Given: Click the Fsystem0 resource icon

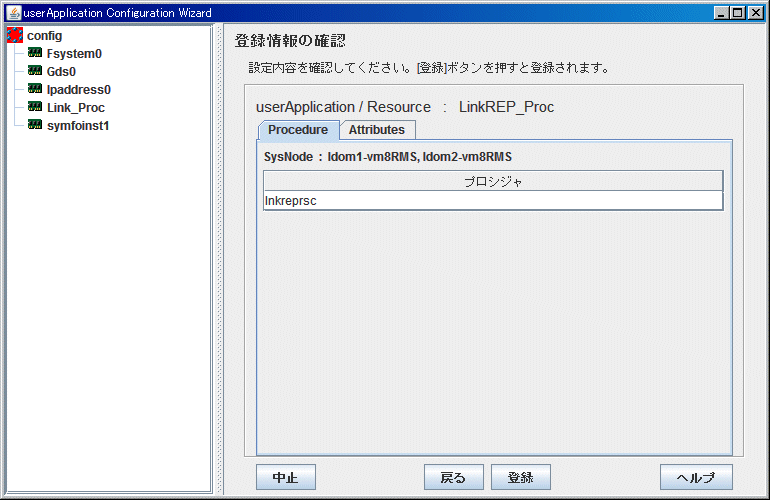Looking at the screenshot, I should click(35, 53).
